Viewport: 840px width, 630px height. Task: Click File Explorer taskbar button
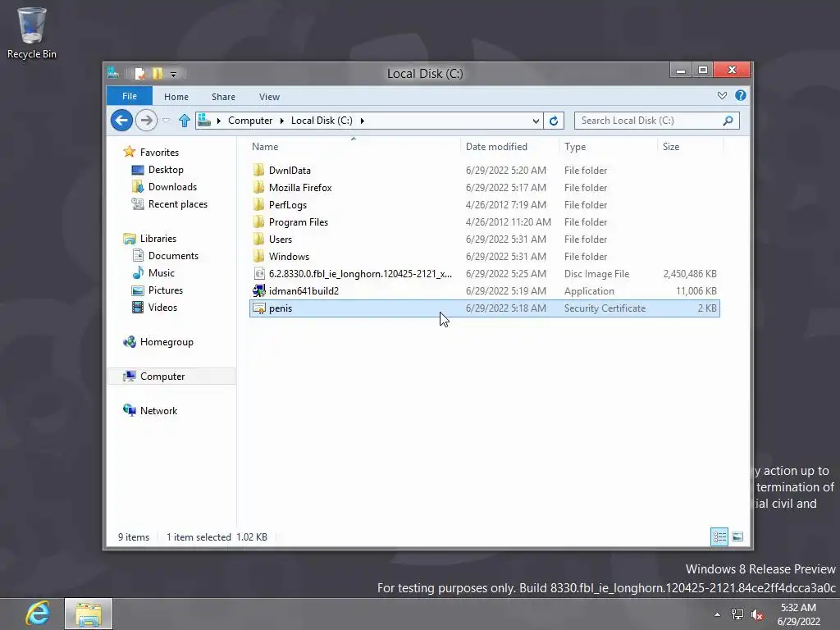[x=89, y=614]
